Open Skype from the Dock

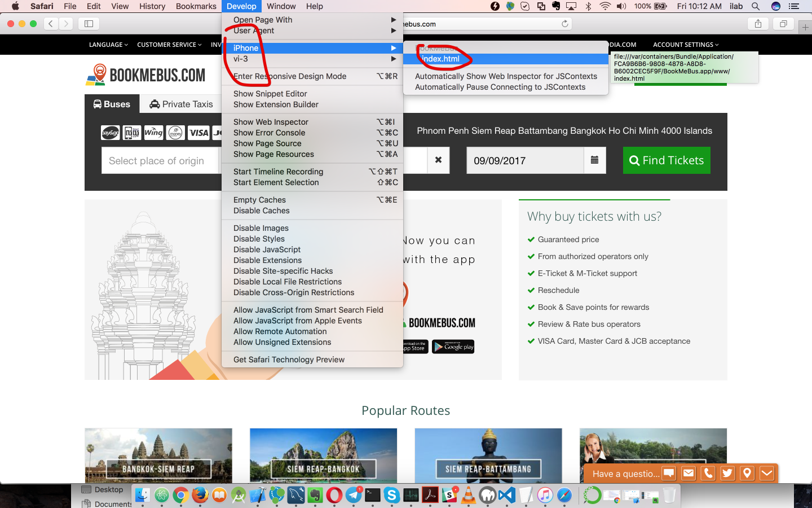pyautogui.click(x=392, y=496)
